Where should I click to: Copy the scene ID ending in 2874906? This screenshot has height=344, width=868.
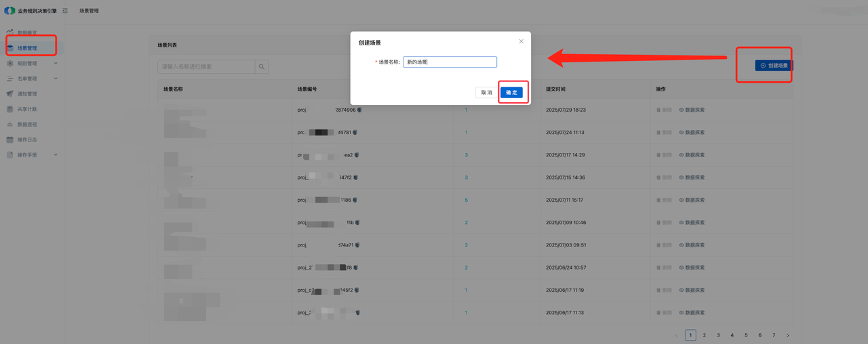point(359,110)
